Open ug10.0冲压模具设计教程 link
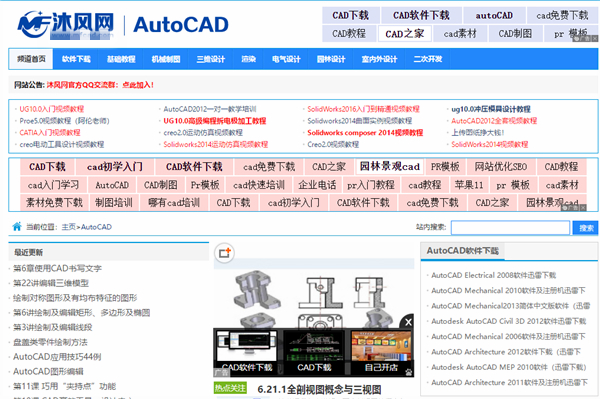This screenshot has width=600, height=399. (x=491, y=109)
